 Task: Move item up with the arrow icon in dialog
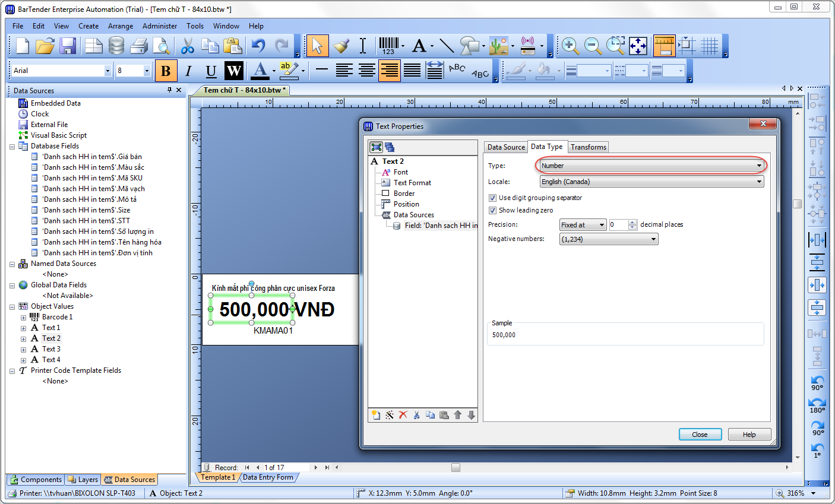click(x=458, y=415)
